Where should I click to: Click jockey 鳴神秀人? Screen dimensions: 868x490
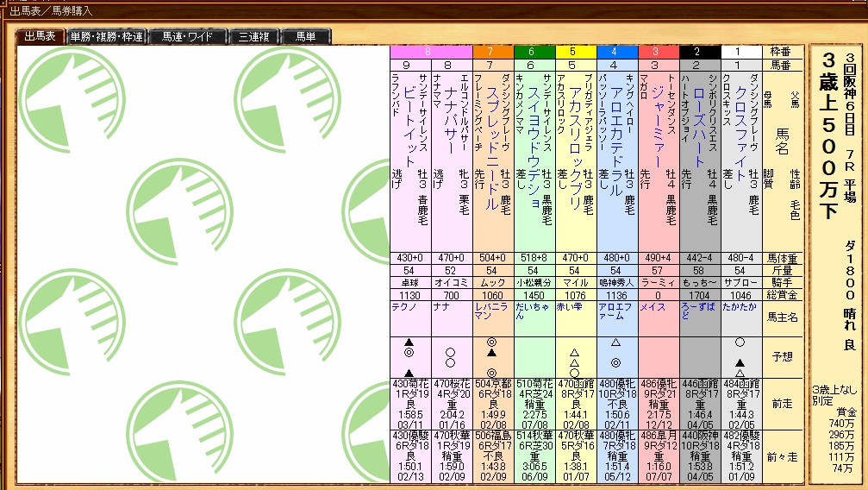pos(616,283)
